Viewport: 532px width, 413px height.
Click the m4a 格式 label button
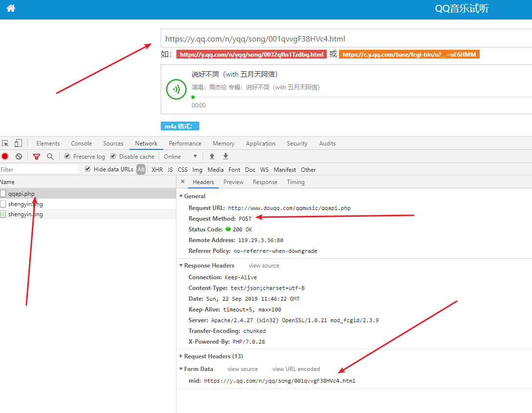coord(180,126)
